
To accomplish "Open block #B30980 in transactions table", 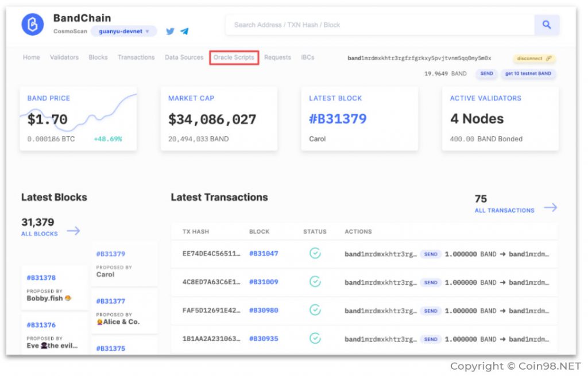I will coord(264,311).
